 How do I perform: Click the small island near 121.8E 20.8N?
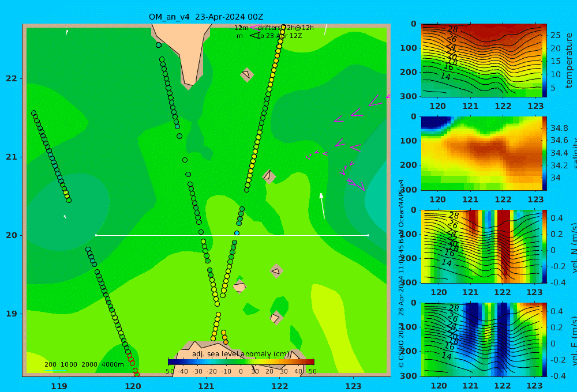pyautogui.click(x=269, y=176)
